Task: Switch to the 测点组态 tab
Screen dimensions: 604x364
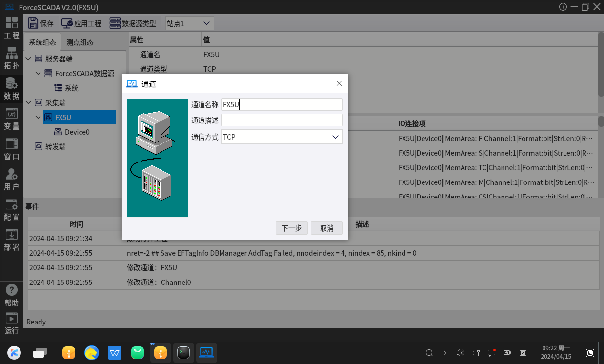Action: 80,42
